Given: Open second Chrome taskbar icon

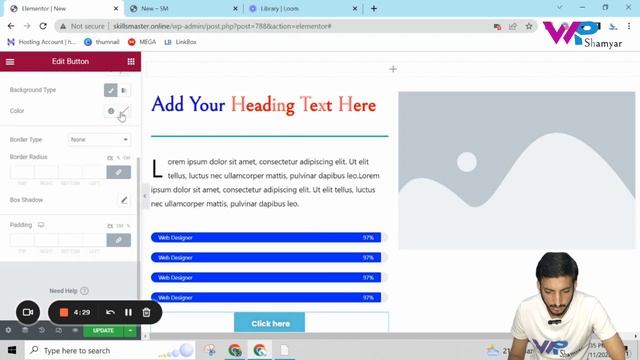Looking at the screenshot, I should click(260, 350).
